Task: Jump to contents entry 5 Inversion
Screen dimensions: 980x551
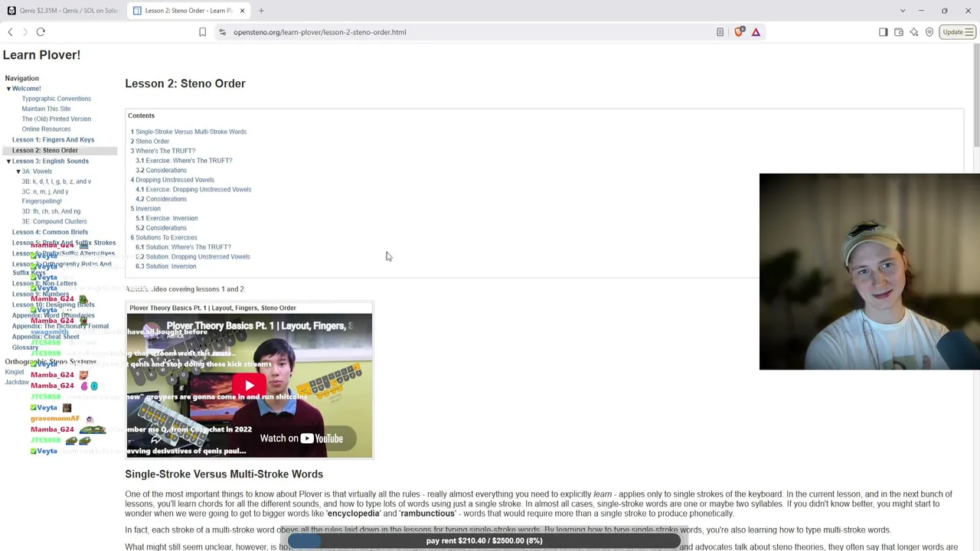Action: [145, 209]
